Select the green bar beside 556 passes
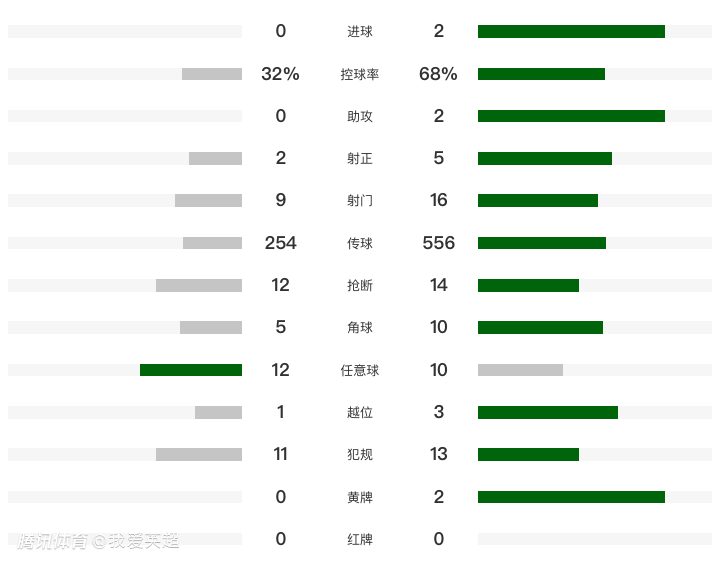This screenshot has width=717, height=565. coord(542,243)
